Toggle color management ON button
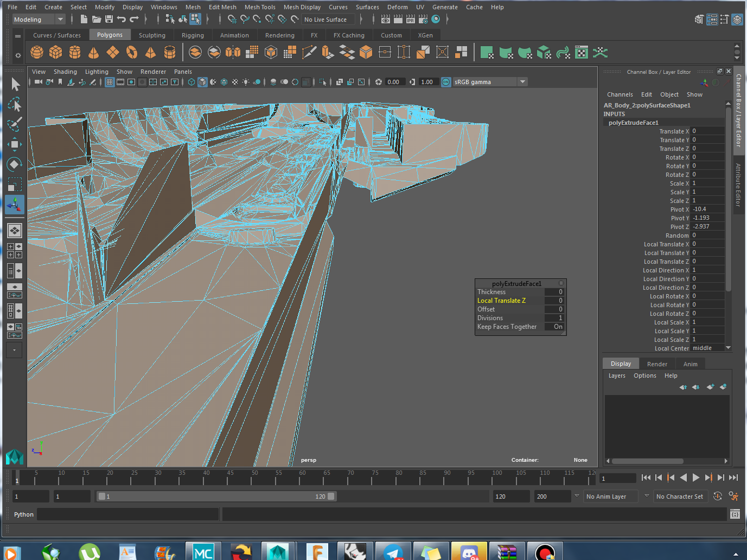 tap(446, 82)
